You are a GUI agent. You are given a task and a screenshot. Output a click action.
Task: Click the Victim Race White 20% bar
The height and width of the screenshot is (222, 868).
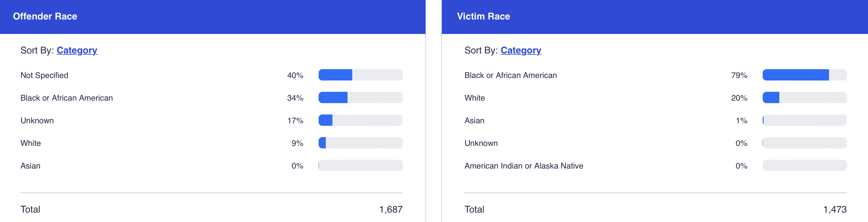coord(804,97)
